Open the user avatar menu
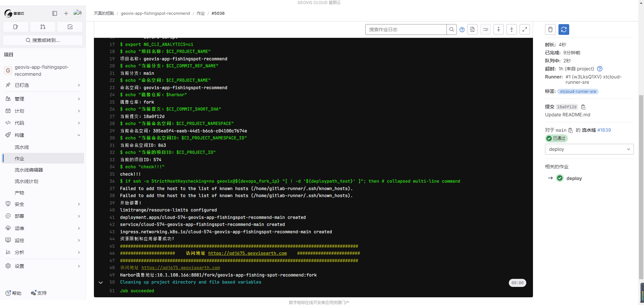The width and height of the screenshot is (644, 305). click(x=77, y=13)
